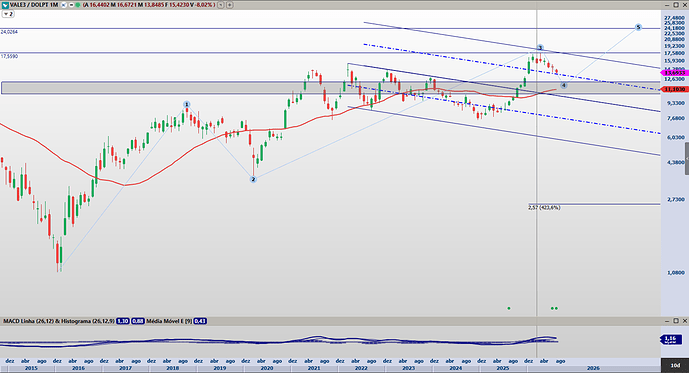Click the 27,4800 price axis label
Image resolution: width=689 pixels, height=373 pixels.
pos(674,18)
